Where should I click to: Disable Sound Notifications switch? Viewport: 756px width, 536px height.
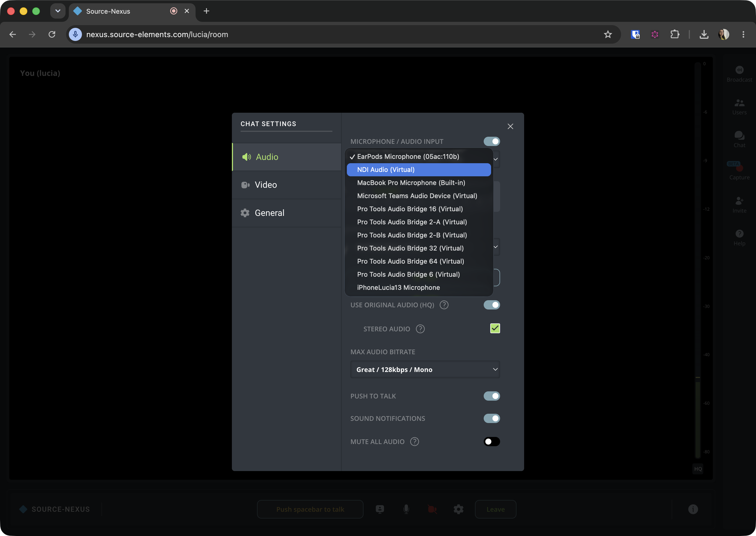click(491, 418)
